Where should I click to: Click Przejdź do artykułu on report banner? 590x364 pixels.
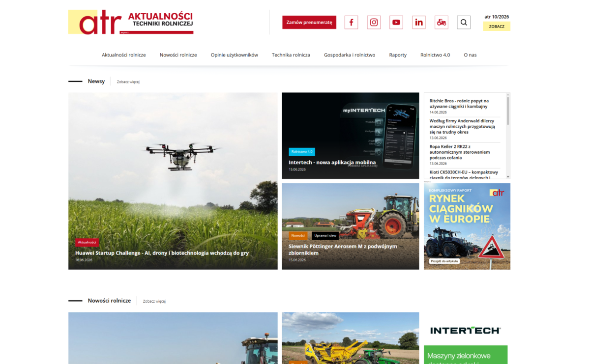[444, 261]
